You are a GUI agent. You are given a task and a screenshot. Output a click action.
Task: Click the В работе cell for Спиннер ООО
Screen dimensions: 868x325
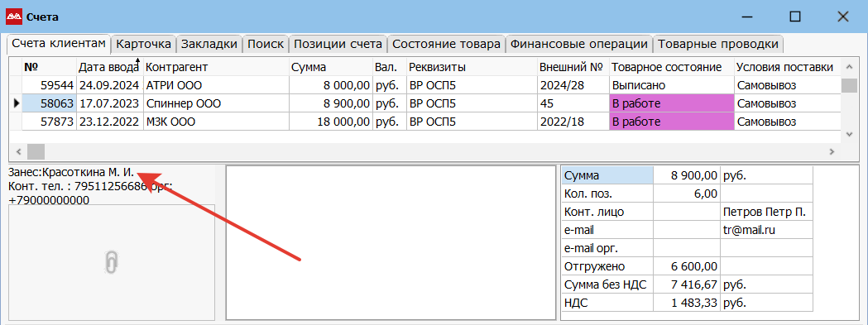click(x=671, y=103)
